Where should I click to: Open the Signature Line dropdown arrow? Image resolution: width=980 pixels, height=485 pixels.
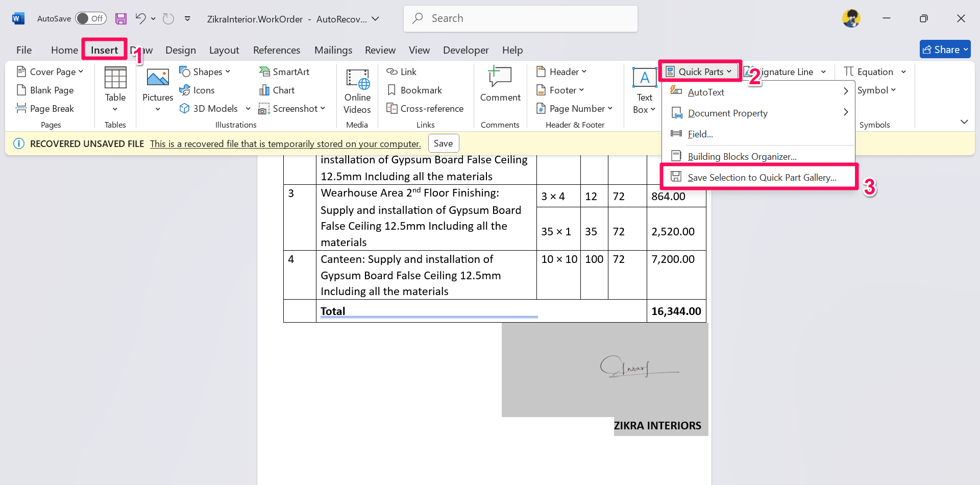coord(823,72)
